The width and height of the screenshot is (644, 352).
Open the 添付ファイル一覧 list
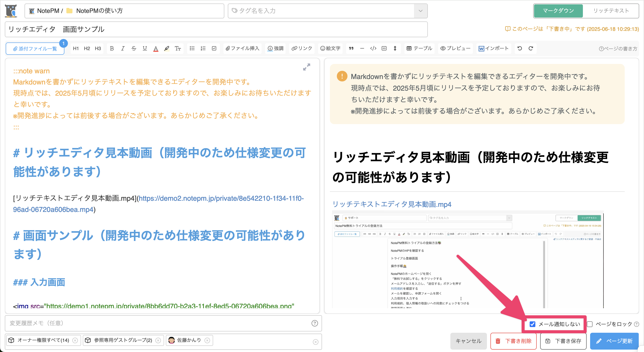pyautogui.click(x=35, y=49)
